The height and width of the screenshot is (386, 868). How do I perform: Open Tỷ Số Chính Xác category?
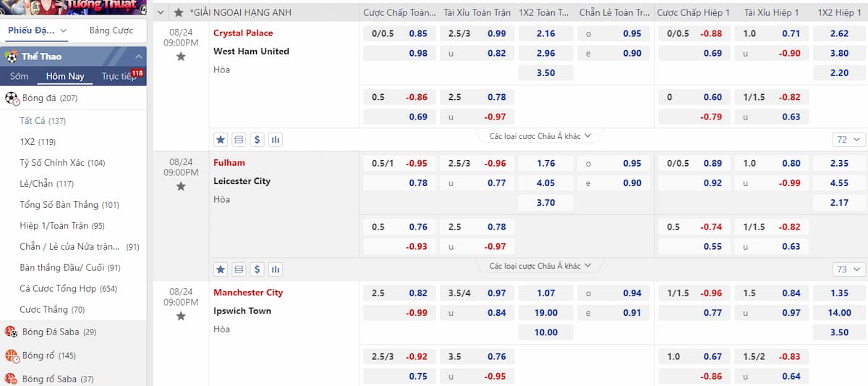coord(62,163)
